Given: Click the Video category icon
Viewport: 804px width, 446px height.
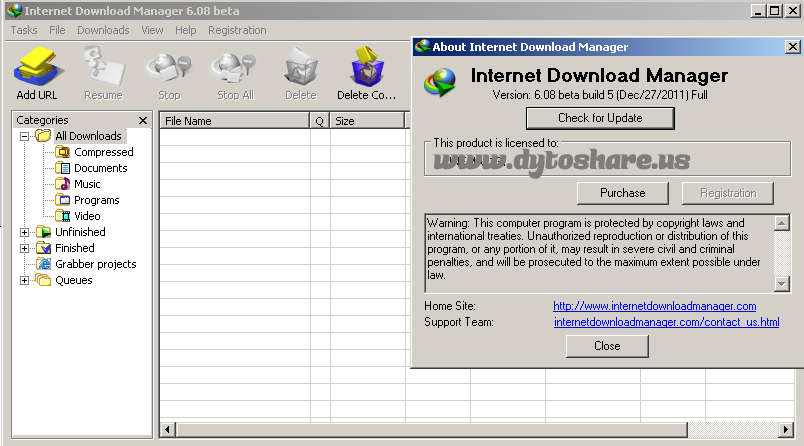Looking at the screenshot, I should pyautogui.click(x=63, y=216).
